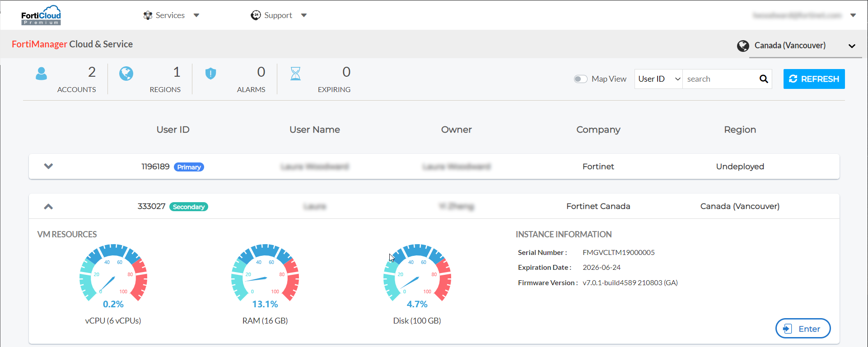Click the search magnifying glass icon

point(763,79)
